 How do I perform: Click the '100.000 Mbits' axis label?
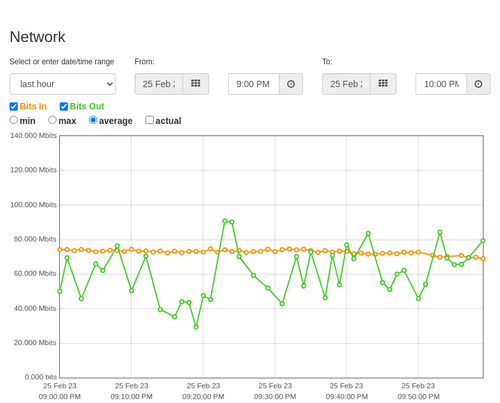tap(33, 205)
